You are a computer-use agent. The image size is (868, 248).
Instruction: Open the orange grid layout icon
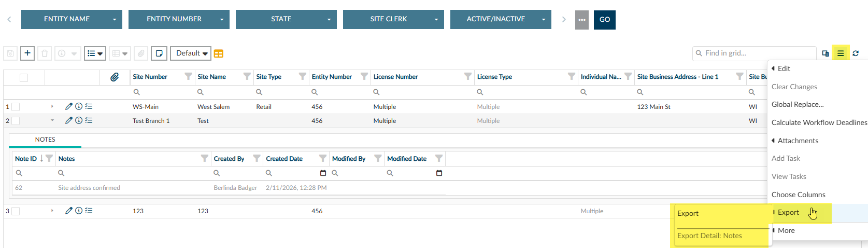coord(219,54)
